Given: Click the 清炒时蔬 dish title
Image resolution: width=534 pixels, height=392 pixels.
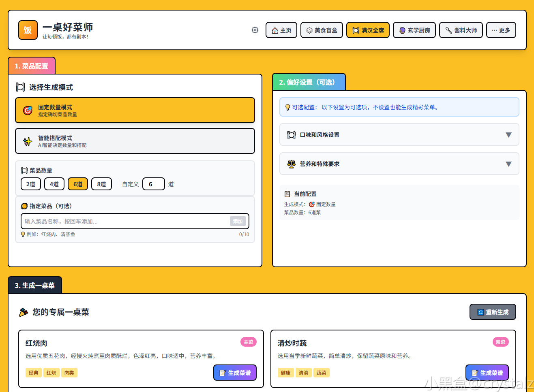Looking at the screenshot, I should tap(292, 343).
